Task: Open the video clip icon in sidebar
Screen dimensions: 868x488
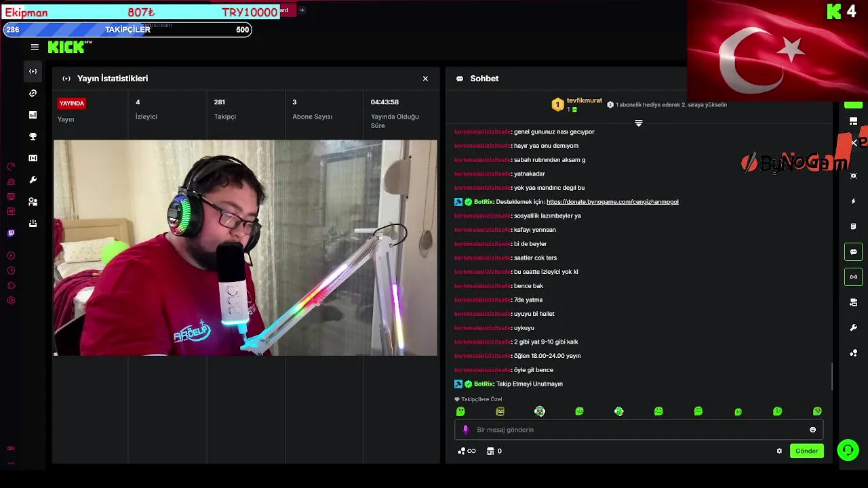Action: 33,158
